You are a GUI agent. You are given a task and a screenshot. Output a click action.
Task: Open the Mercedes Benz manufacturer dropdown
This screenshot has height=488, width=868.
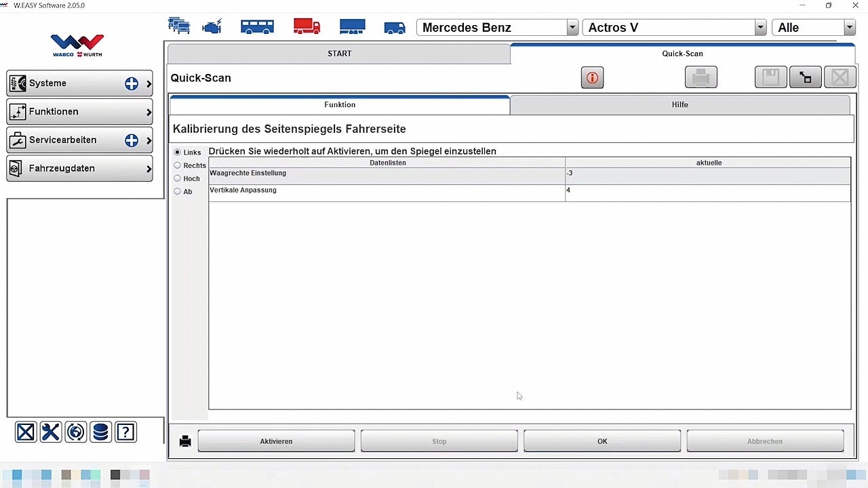[x=572, y=28]
